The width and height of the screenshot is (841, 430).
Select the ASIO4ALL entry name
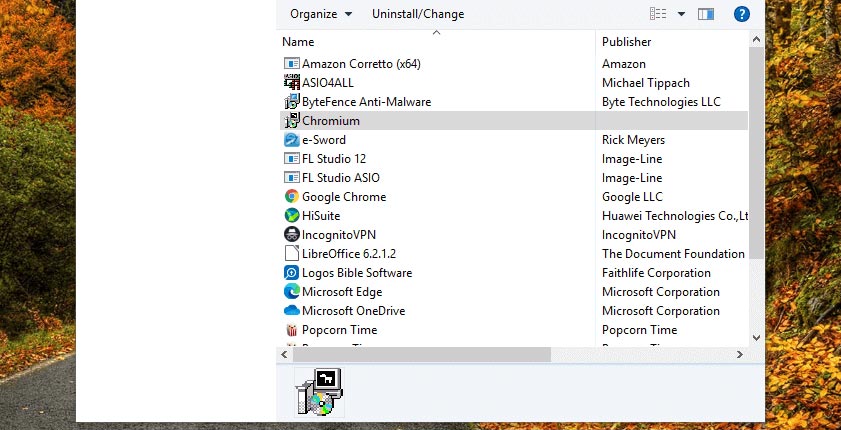[x=328, y=83]
